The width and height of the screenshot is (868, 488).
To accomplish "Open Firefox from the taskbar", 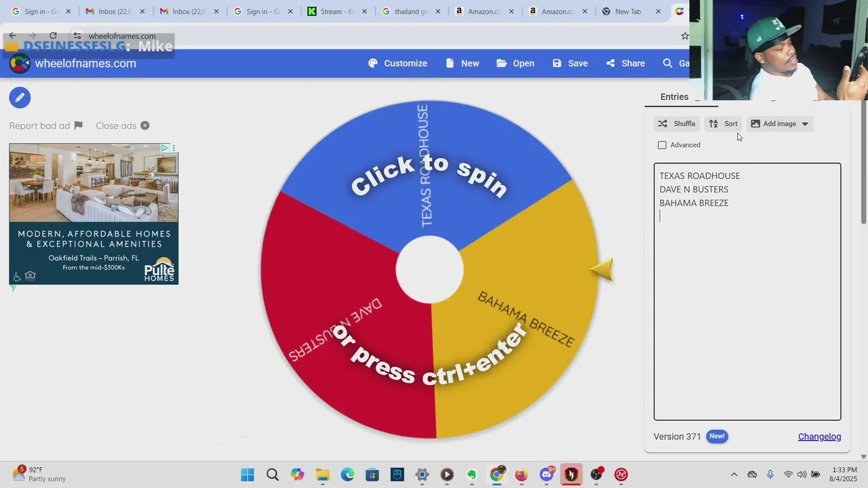I will [x=521, y=474].
